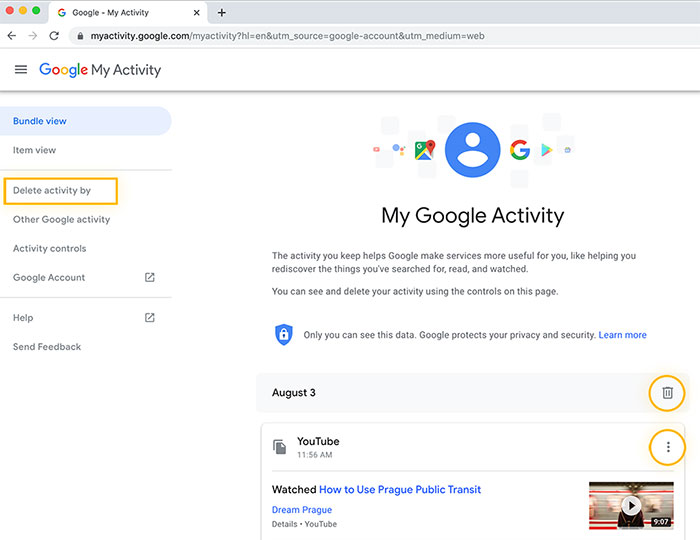Image resolution: width=700 pixels, height=540 pixels.
Task: Click the Google Maps icon
Action: pyautogui.click(x=425, y=150)
